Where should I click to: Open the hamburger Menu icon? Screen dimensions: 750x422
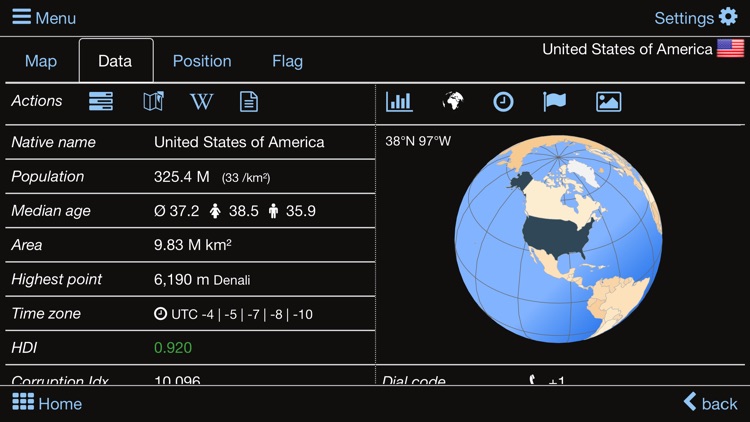click(22, 17)
